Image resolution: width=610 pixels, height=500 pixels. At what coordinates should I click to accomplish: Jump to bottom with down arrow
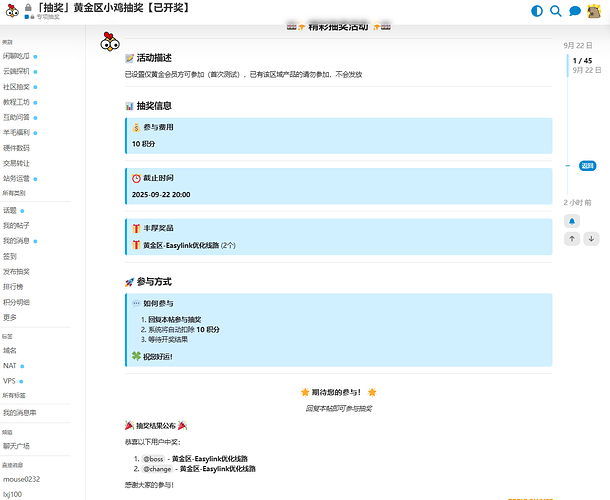coord(591,239)
